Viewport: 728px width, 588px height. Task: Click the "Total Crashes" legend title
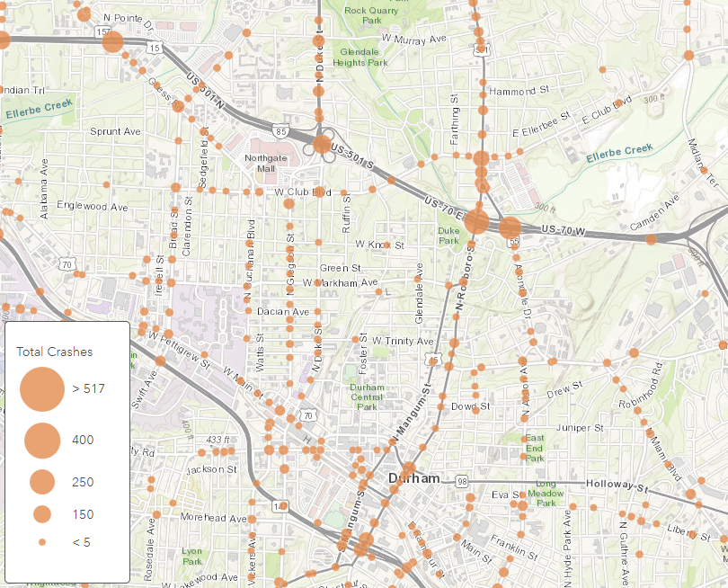54,352
